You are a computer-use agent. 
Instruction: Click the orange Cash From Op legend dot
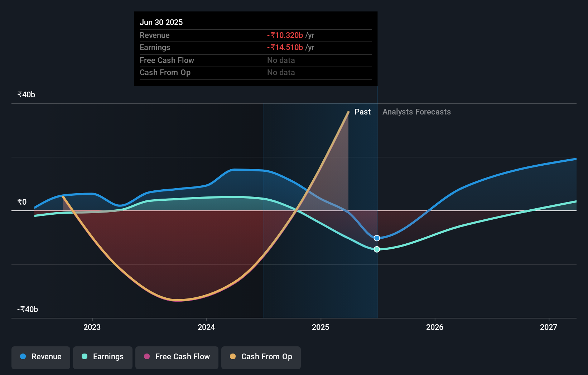coord(233,356)
